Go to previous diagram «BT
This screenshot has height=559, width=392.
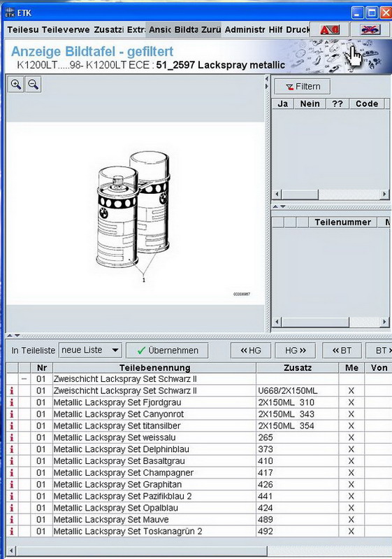coord(342,351)
